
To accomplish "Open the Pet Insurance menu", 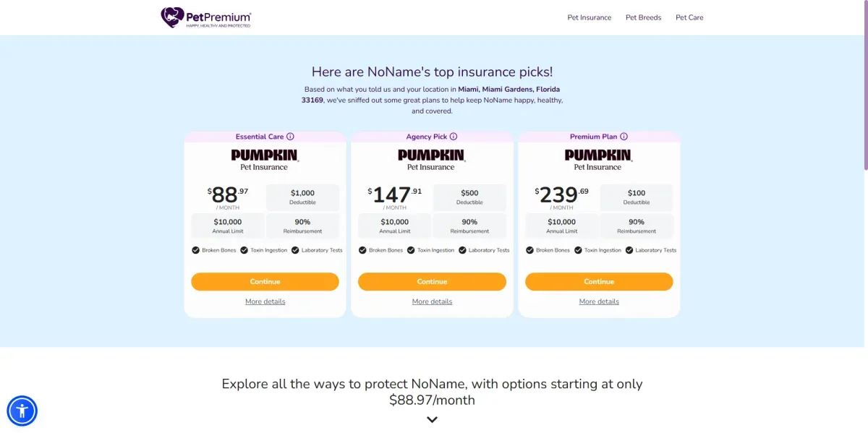I will [x=589, y=17].
